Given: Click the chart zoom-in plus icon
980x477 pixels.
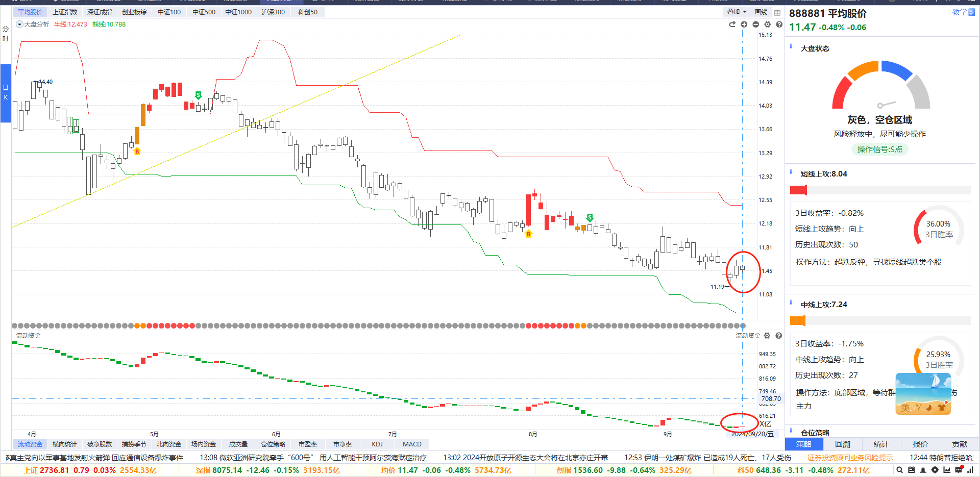Looking at the screenshot, I should coord(744,24).
